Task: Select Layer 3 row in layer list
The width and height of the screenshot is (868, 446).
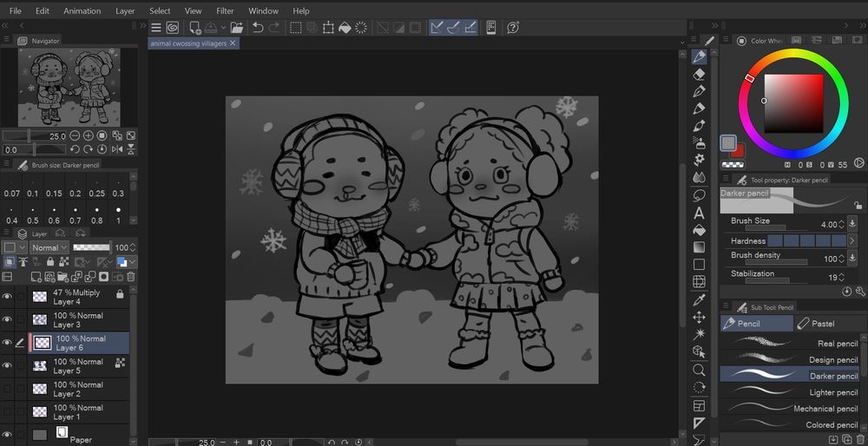Action: (78, 320)
